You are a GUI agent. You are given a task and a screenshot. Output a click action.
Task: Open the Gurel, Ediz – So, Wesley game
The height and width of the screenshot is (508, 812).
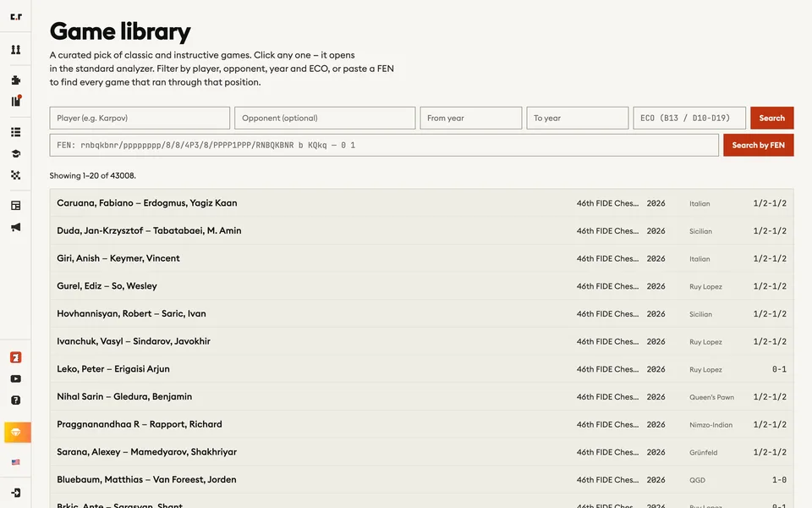421,286
